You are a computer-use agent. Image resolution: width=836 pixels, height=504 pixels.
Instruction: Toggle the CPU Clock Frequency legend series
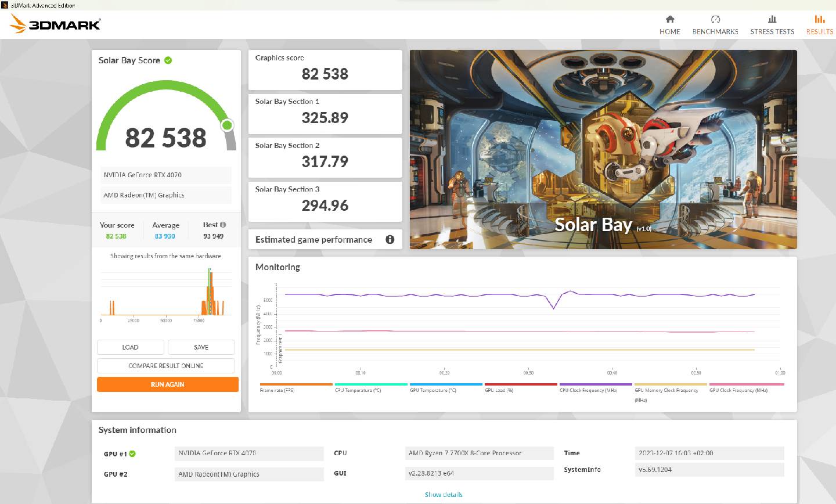pos(588,390)
